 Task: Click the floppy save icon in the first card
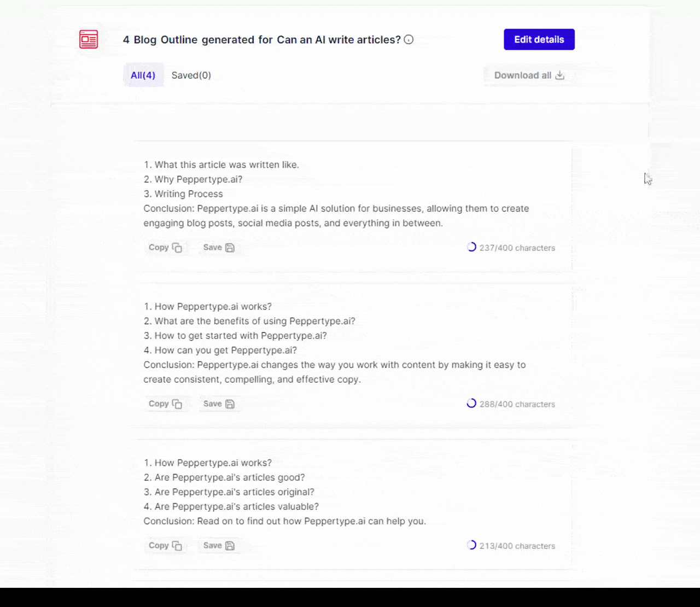click(230, 248)
